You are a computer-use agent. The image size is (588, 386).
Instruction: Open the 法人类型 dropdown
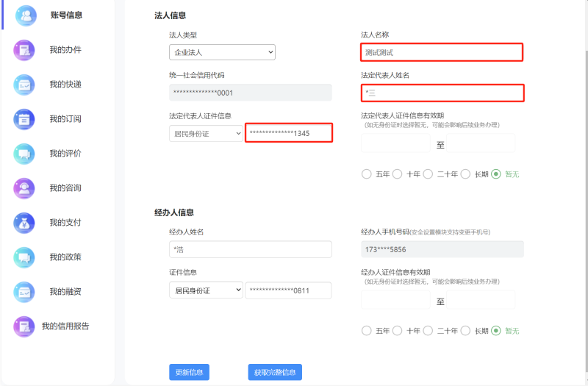click(x=222, y=52)
